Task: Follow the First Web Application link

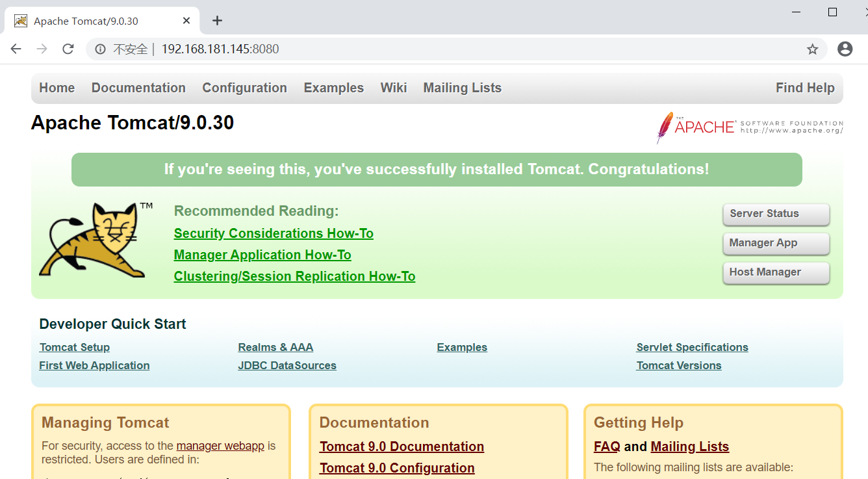Action: point(94,365)
